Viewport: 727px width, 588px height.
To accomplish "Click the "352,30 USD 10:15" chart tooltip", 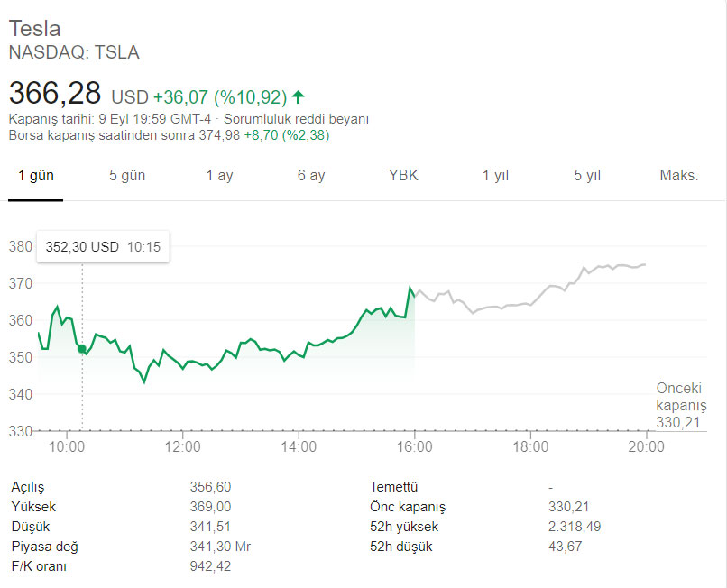I will click(x=104, y=246).
